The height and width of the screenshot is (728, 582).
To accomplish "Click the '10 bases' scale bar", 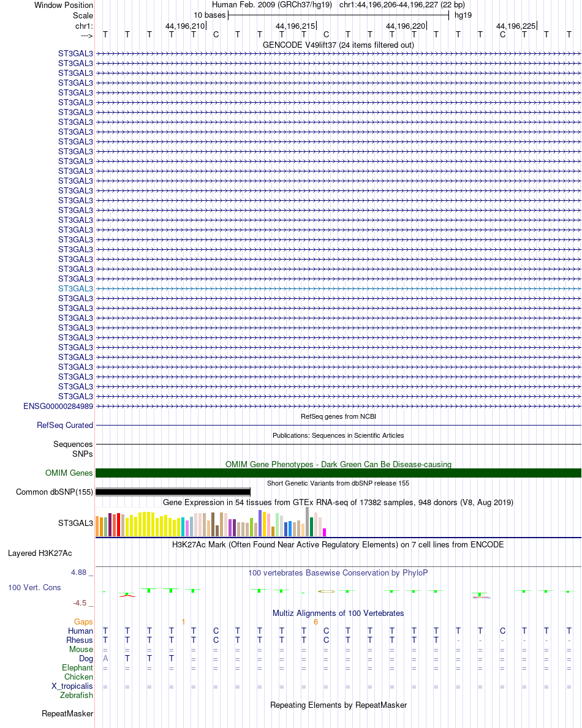I will coord(338,15).
